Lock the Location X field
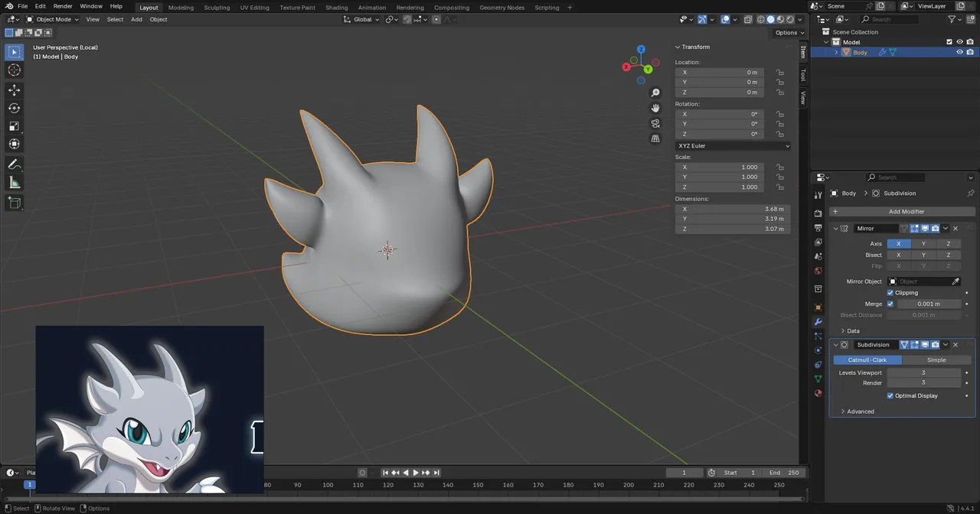 point(779,73)
